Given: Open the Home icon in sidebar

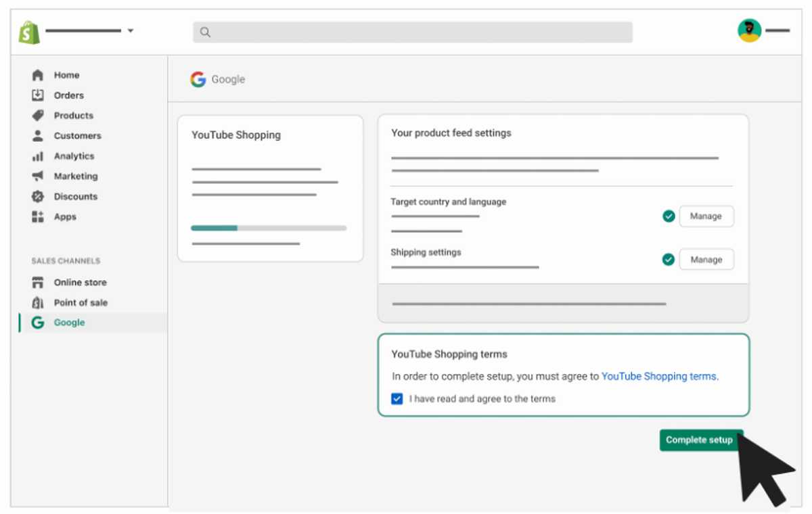Looking at the screenshot, I should point(38,75).
